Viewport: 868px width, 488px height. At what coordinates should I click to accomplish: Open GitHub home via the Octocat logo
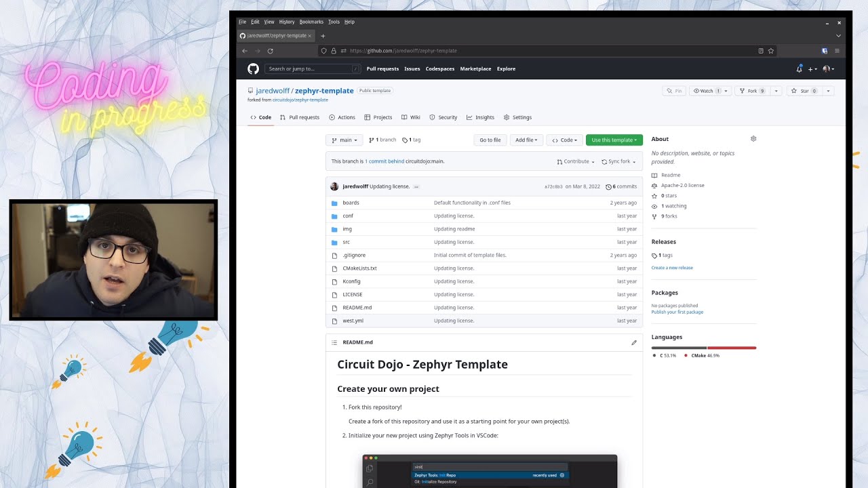253,68
